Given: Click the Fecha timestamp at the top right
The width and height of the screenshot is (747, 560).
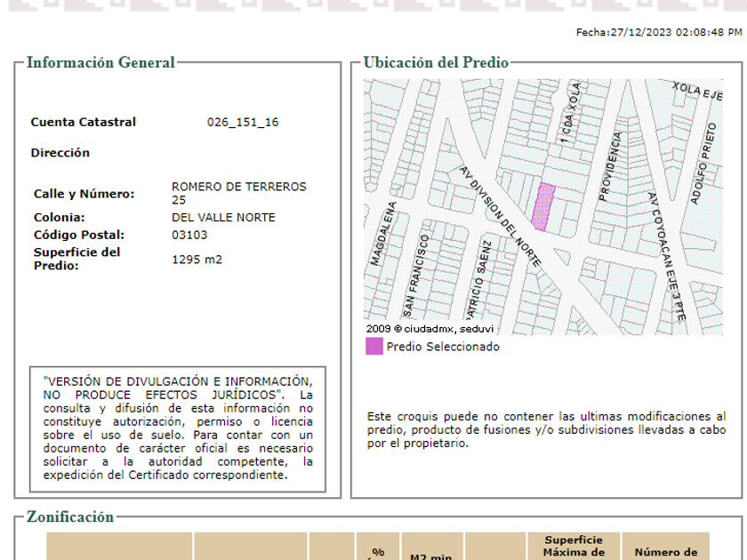Looking at the screenshot, I should (x=658, y=32).
